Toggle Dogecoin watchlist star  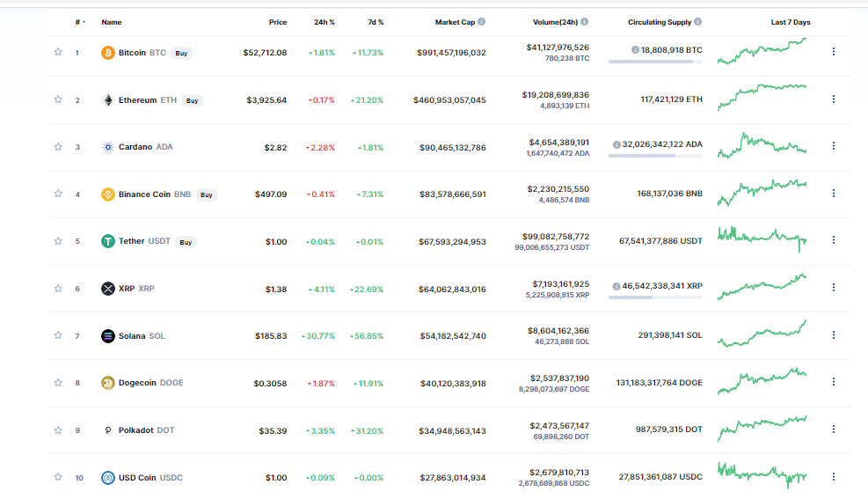(58, 383)
